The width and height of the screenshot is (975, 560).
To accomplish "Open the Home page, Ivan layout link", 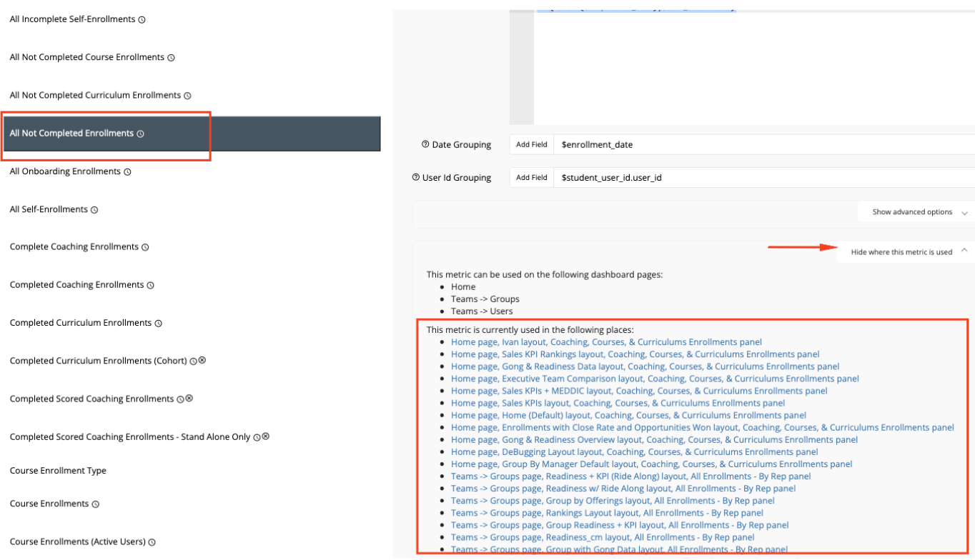I will coord(605,342).
